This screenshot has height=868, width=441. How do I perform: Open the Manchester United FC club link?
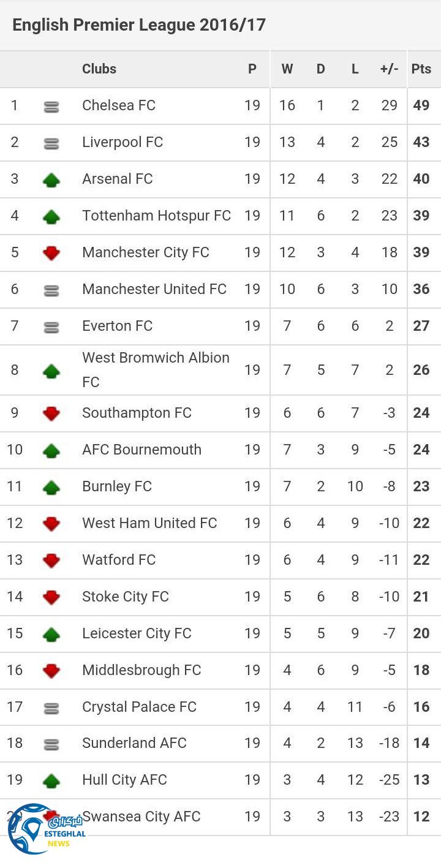tap(154, 289)
